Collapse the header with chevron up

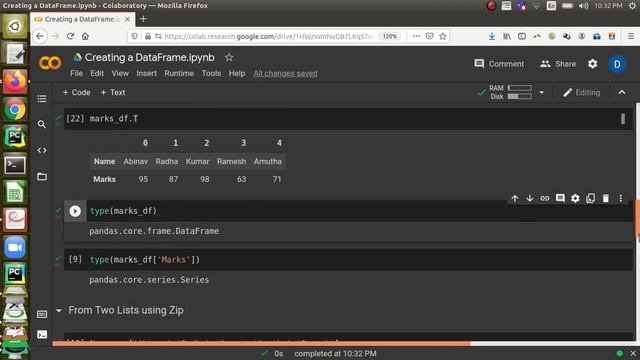622,93
